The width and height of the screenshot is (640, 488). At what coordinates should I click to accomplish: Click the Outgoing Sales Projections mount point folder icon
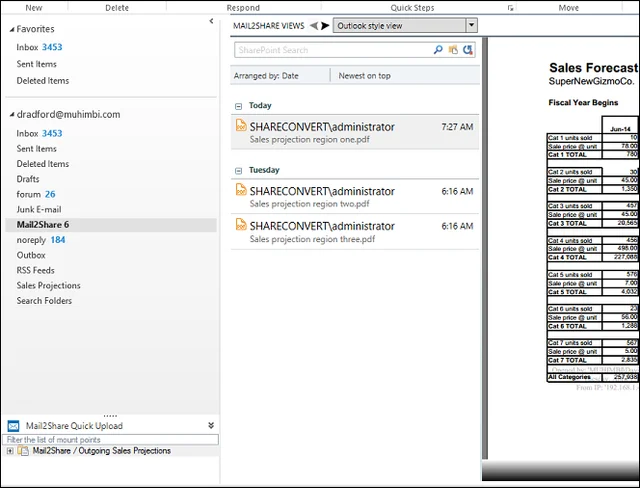(x=24, y=451)
